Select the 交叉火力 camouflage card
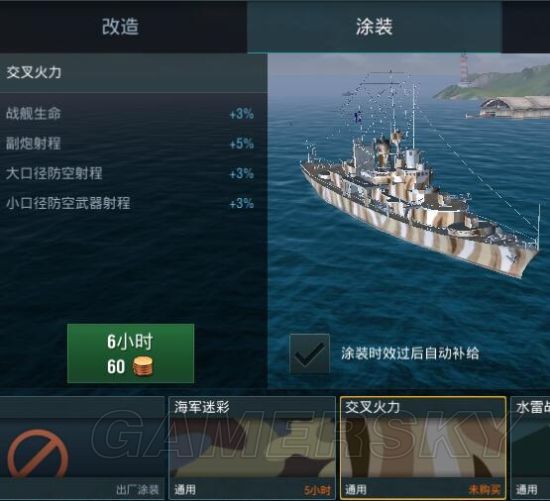Viewport: 550px width, 501px height. (x=423, y=448)
